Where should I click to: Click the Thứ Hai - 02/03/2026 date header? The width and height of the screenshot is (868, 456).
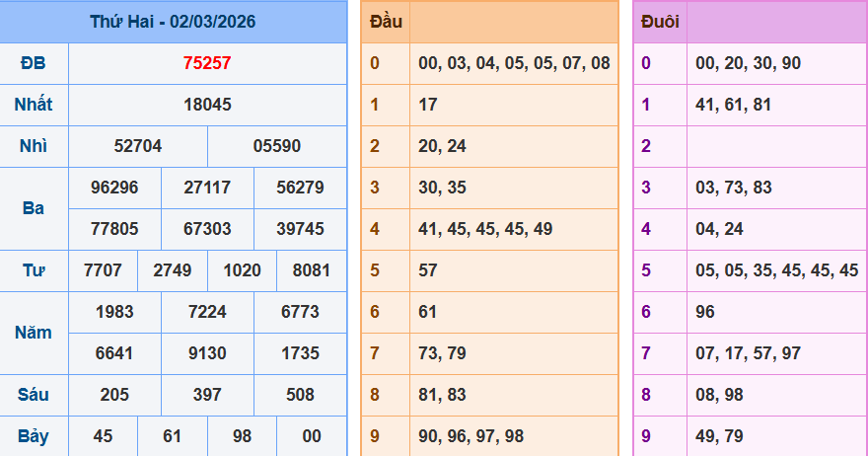(x=173, y=21)
